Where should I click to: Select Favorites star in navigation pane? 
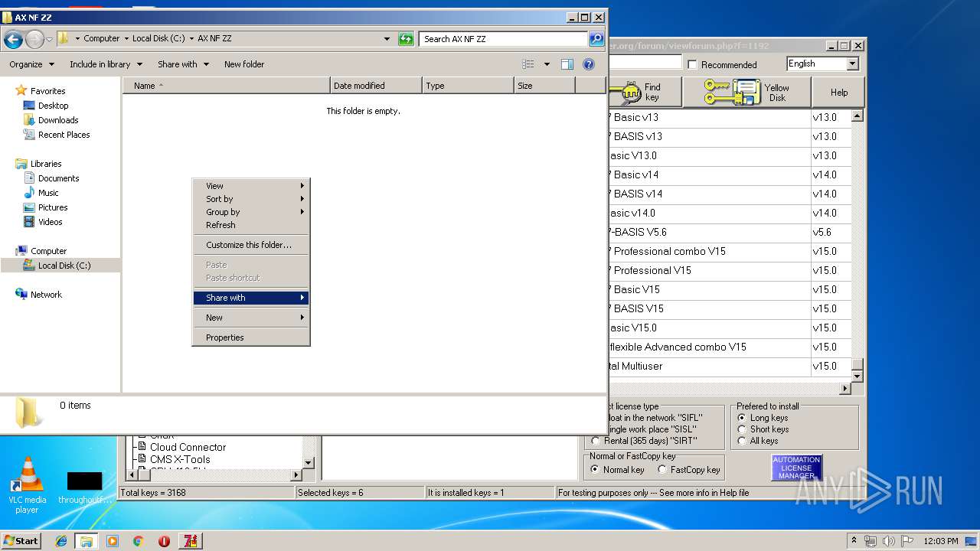point(21,91)
